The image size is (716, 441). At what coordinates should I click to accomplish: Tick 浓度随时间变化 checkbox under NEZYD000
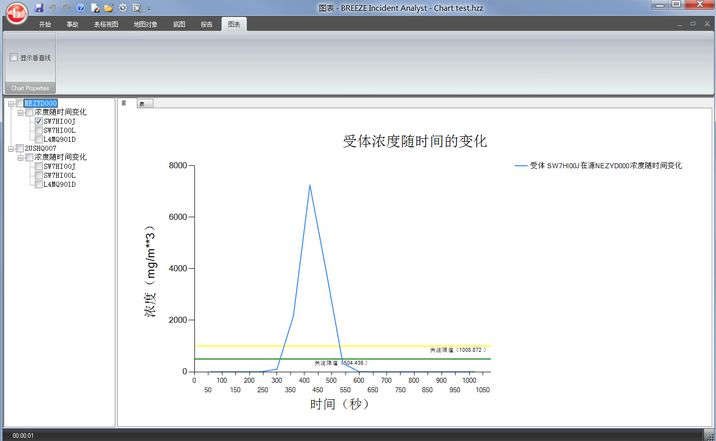pos(29,112)
